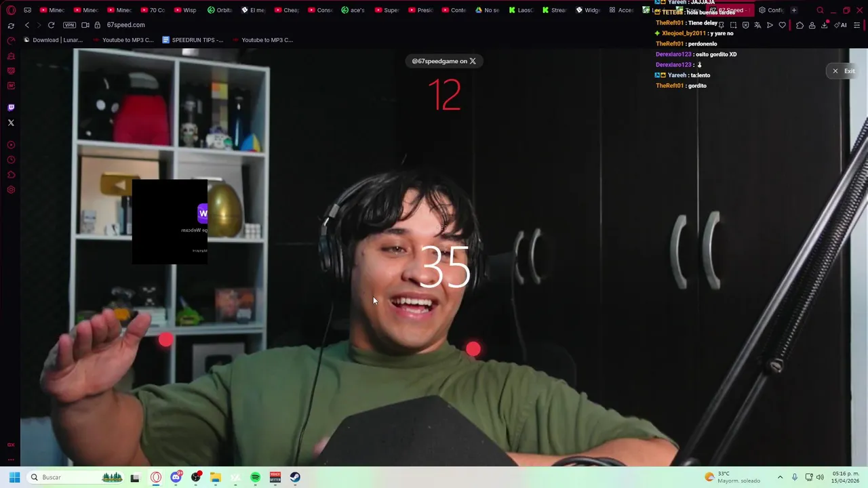This screenshot has height=488, width=868.
Task: Open SPEEDRUN TIPS bookmark
Action: (193, 40)
